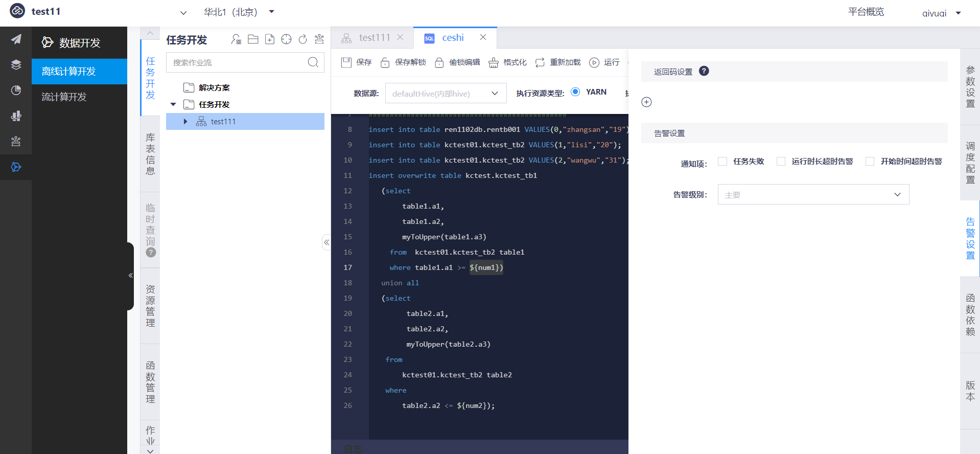Switch to the test111 editor tab
The width and height of the screenshot is (980, 454).
[372, 37]
